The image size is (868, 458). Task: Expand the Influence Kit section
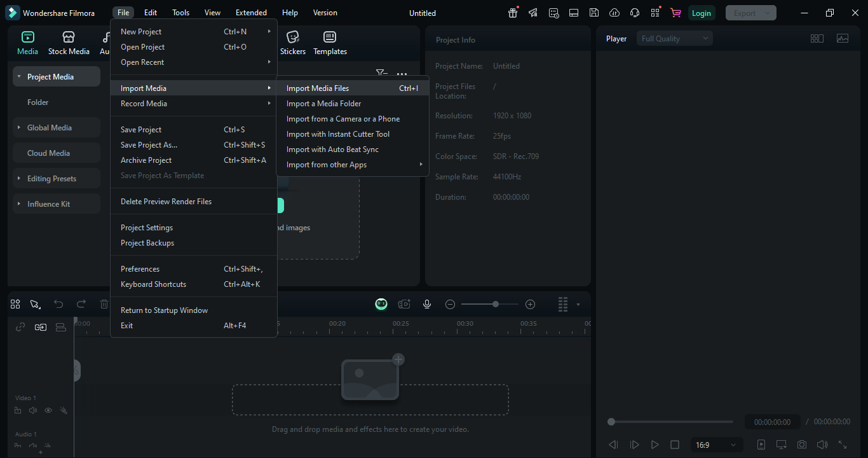click(x=19, y=204)
